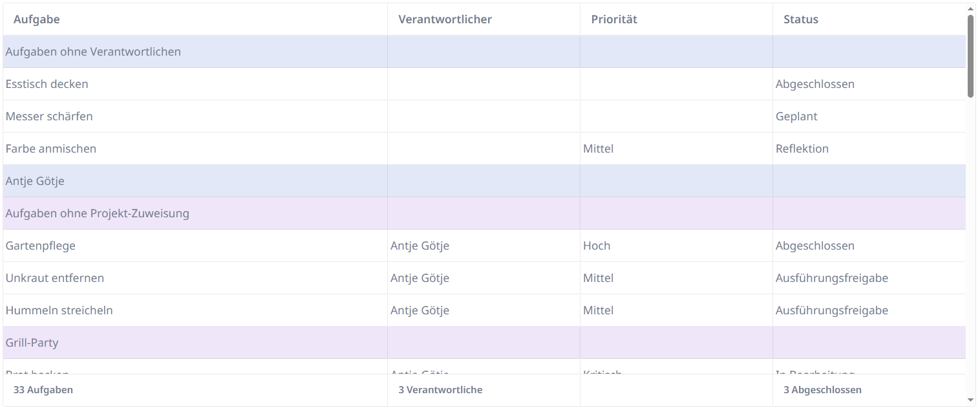980x410 pixels.
Task: Open the status Abgeschlossen of Esstisch decken
Action: click(x=815, y=83)
